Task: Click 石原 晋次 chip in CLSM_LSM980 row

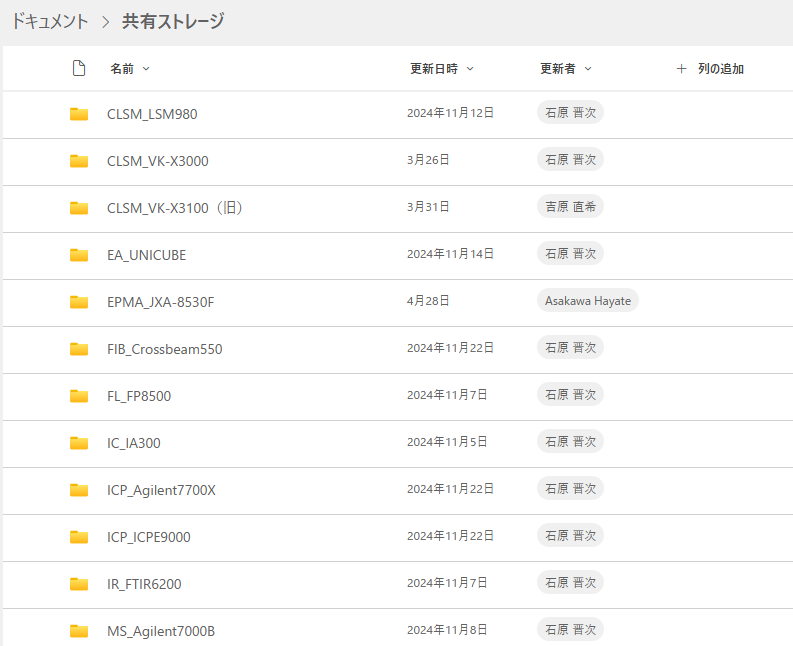Action: (x=570, y=112)
